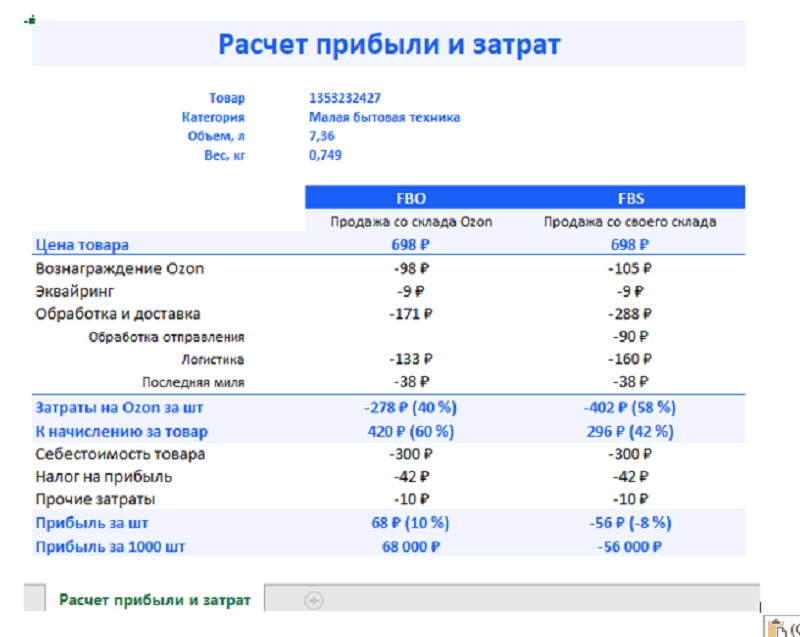
Task: Click the 68 ₽ (10 %) profit cell
Action: [x=410, y=523]
